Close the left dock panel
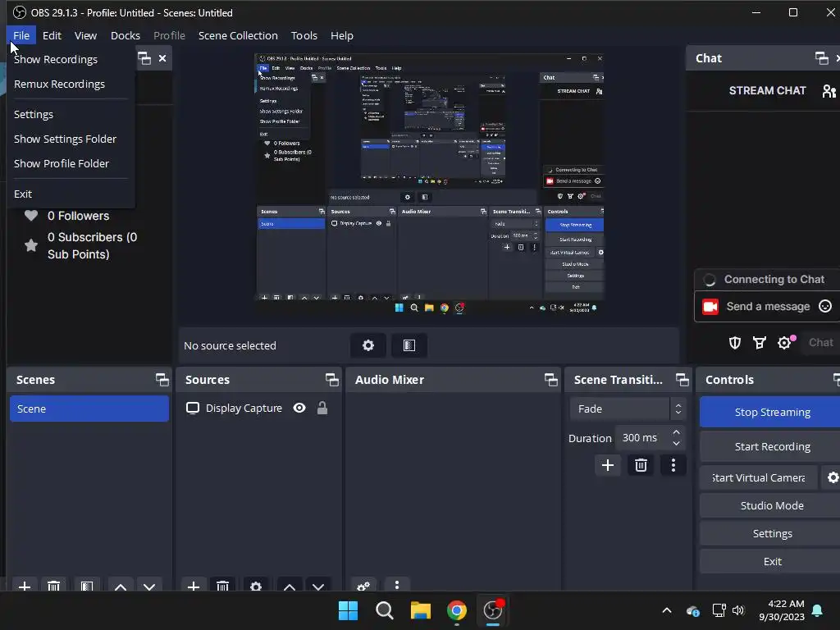The height and width of the screenshot is (630, 840). (x=162, y=58)
